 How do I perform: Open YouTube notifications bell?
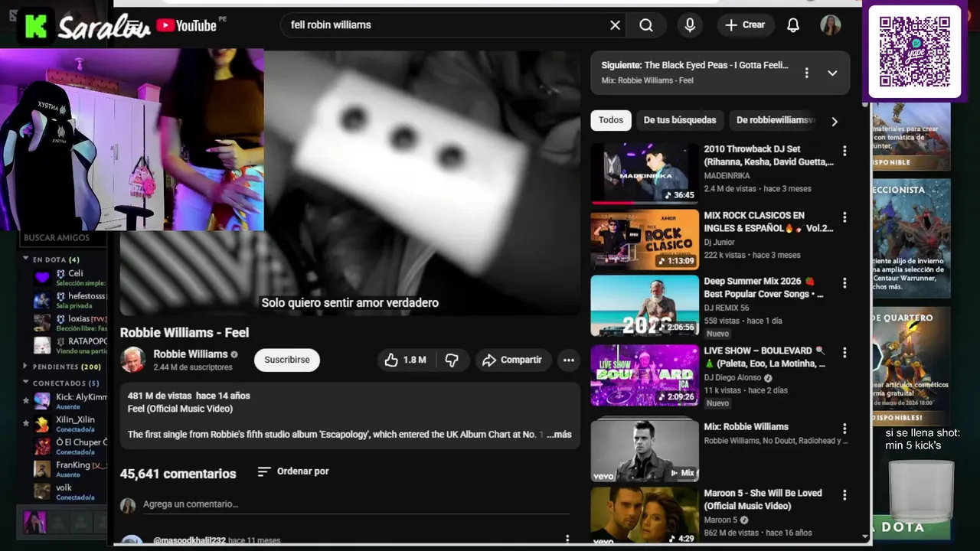point(793,25)
